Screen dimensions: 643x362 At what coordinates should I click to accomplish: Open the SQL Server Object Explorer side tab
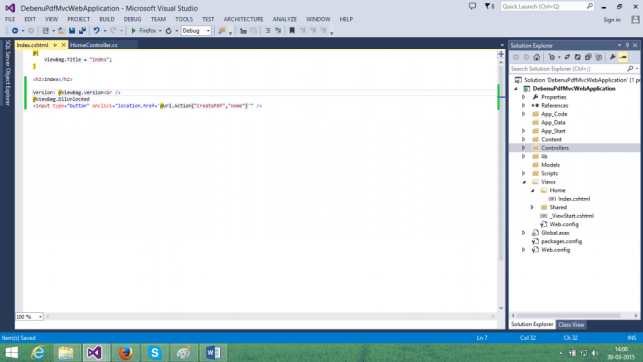click(x=7, y=73)
